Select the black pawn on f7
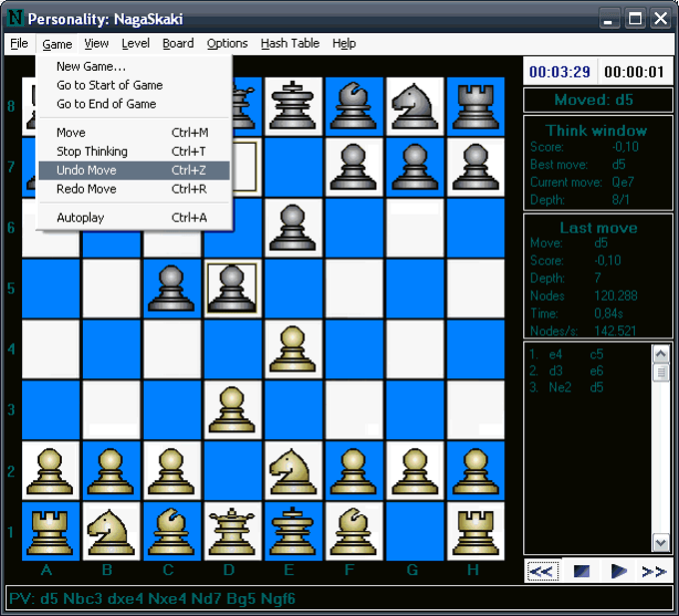679x616 pixels. click(353, 167)
